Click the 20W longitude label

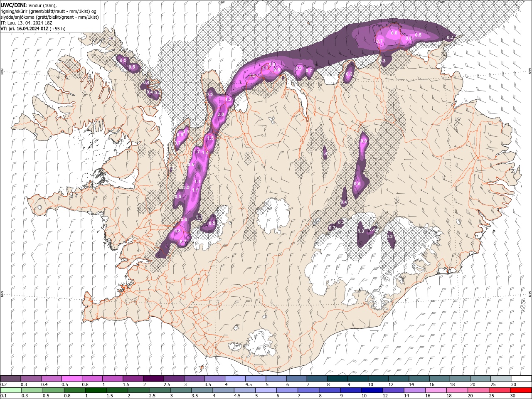pyautogui.click(x=221, y=2)
